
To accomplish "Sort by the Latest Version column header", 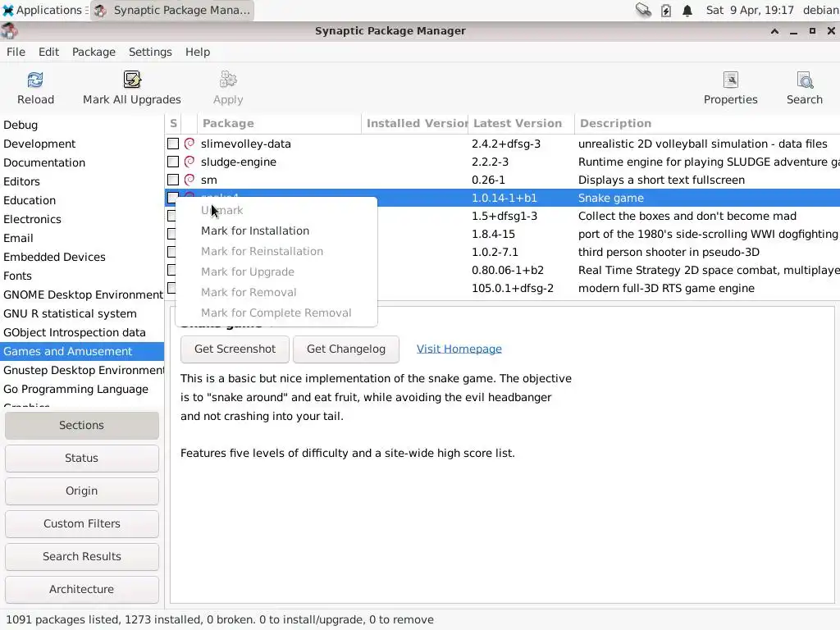I will (x=521, y=123).
